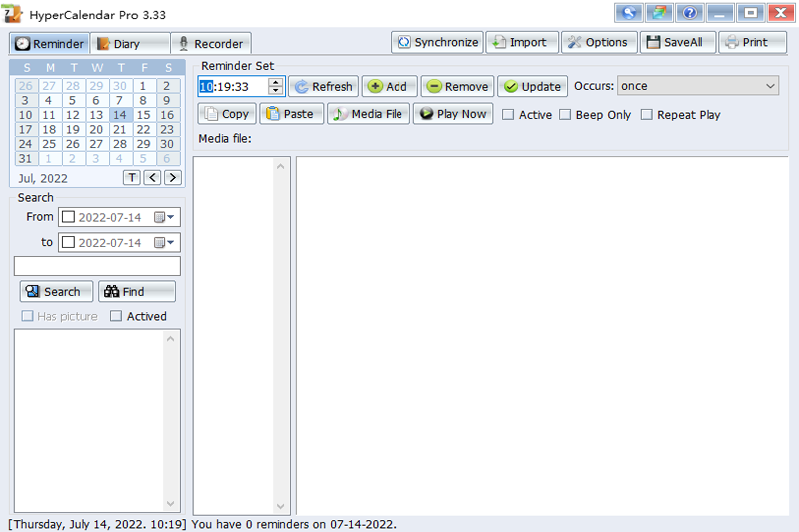Click the colorful skin title bar icon
This screenshot has width=799, height=532.
659,13
